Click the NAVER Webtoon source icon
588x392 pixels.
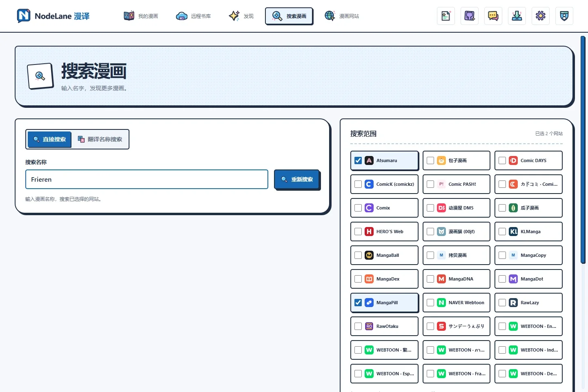(x=441, y=303)
